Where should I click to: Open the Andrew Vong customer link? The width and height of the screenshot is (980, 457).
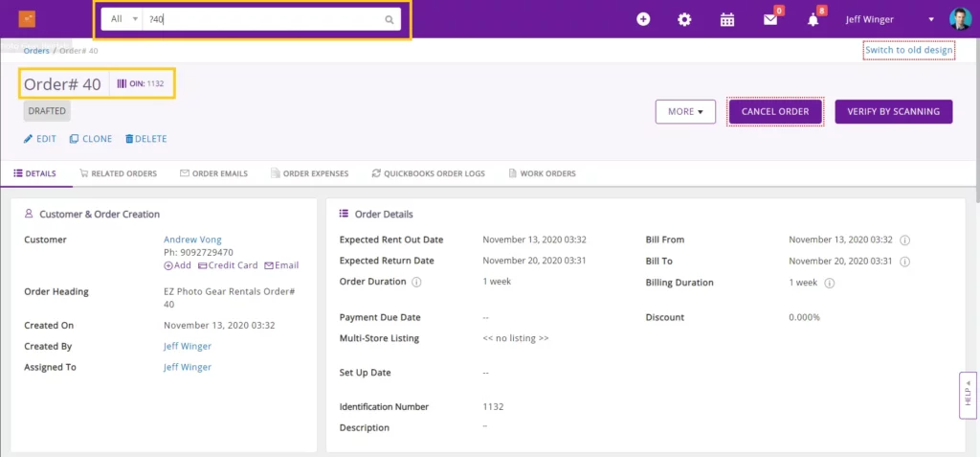[x=193, y=240]
